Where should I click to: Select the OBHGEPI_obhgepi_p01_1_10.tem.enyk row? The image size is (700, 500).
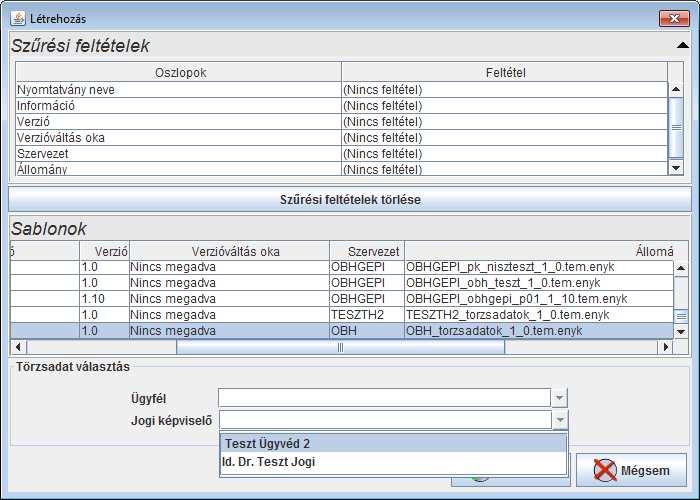coord(342,299)
